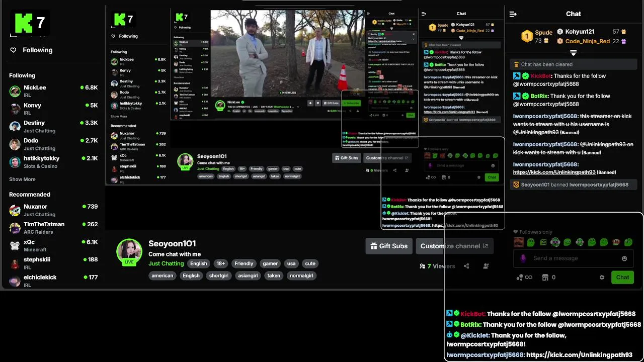The width and height of the screenshot is (644, 362).
Task: Select the asiangirl tag
Action: click(248, 276)
